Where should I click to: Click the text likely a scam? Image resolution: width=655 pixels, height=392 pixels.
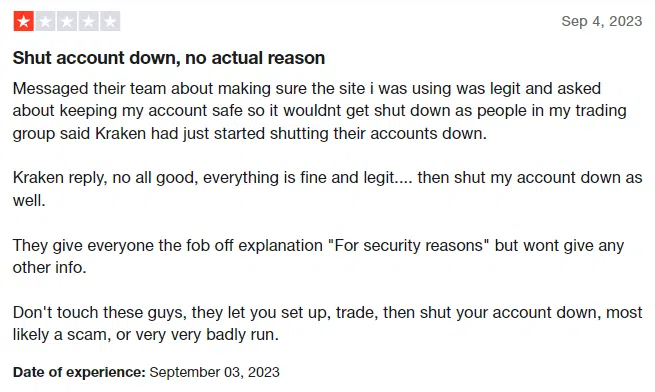point(60,335)
